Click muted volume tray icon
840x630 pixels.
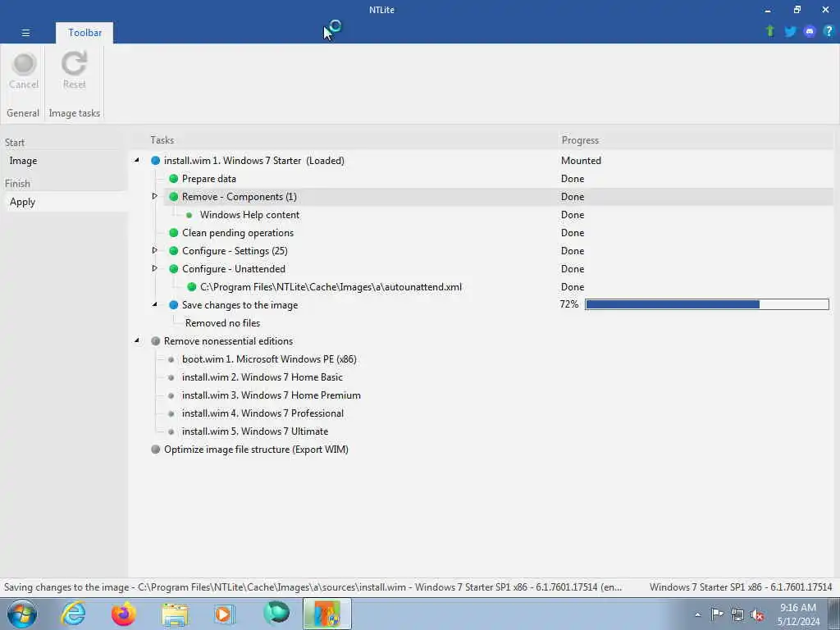757,615
